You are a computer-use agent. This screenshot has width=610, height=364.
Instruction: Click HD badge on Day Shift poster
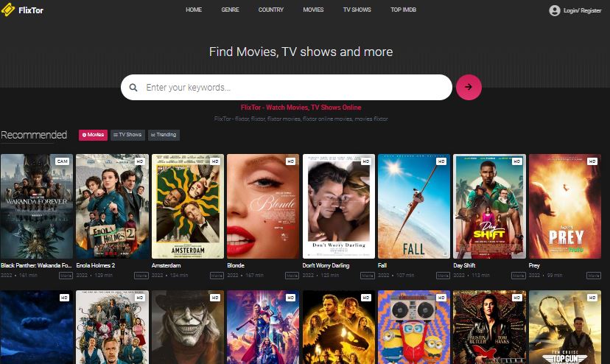(516, 161)
